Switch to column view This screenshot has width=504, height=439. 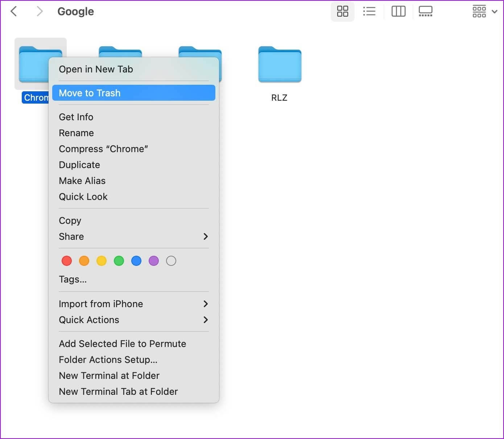tap(398, 11)
